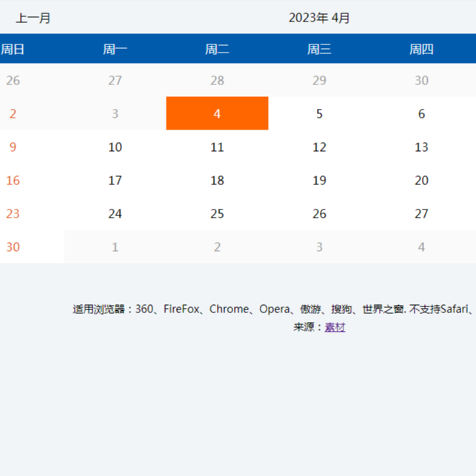
Task: Pick Sunday April 23
Action: click(13, 213)
